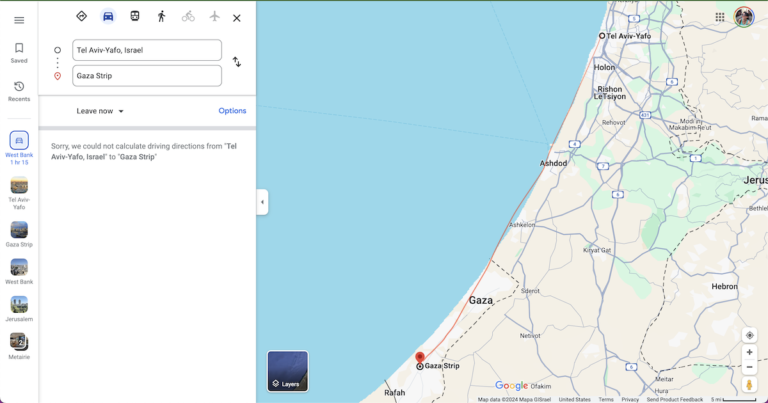Click the Tel Aviv-Yafo origin marker
Viewport: 768px width, 403px height.
click(x=602, y=36)
